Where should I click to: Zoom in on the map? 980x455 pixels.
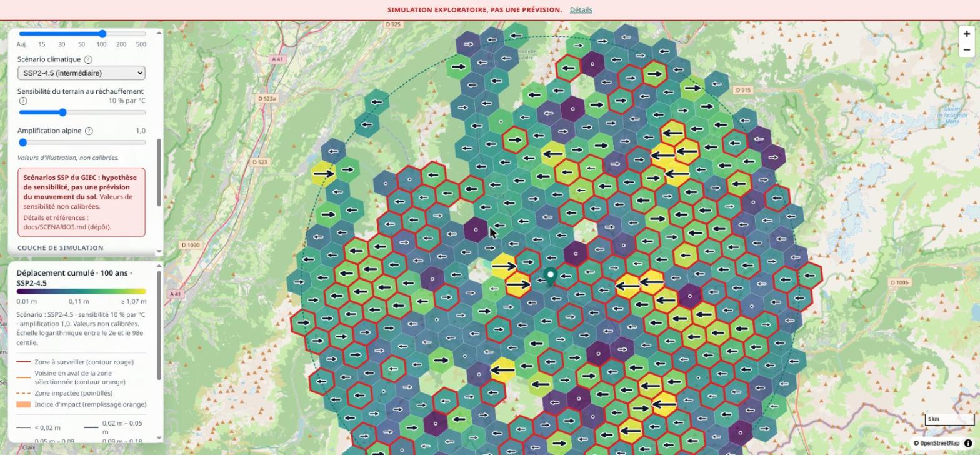pos(966,34)
